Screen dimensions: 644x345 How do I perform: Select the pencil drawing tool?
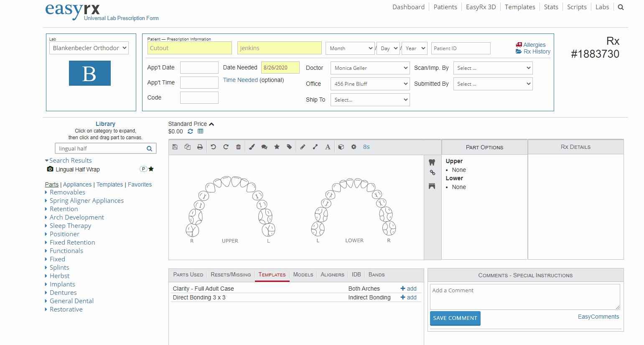(x=303, y=147)
